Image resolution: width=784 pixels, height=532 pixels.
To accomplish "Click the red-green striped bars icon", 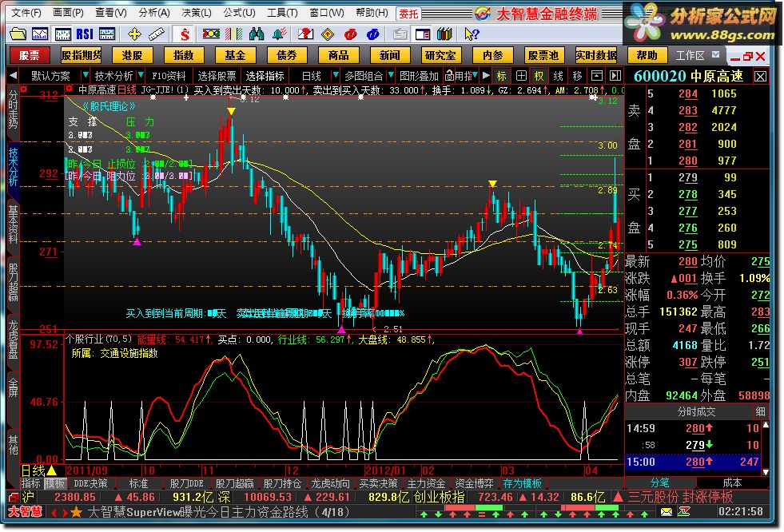I will [233, 34].
